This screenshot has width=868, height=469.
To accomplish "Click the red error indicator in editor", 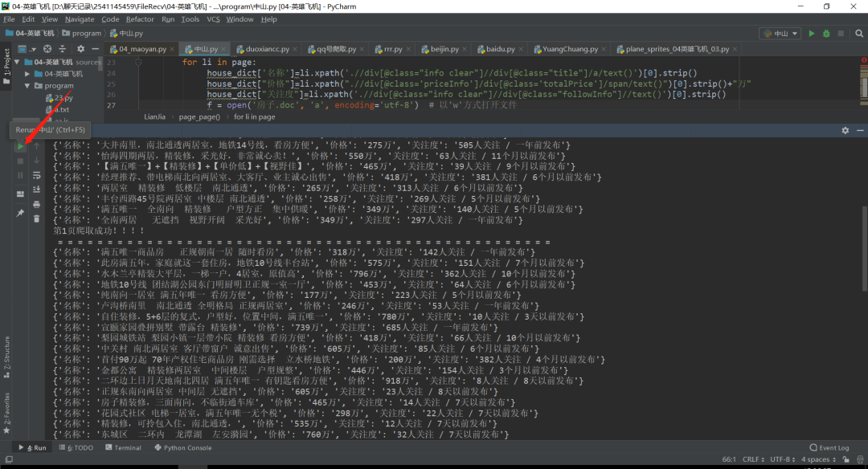I will pos(864,59).
